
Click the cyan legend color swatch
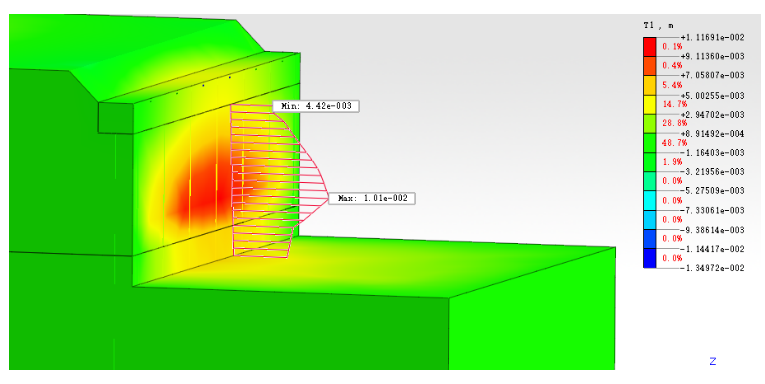pyautogui.click(x=649, y=201)
